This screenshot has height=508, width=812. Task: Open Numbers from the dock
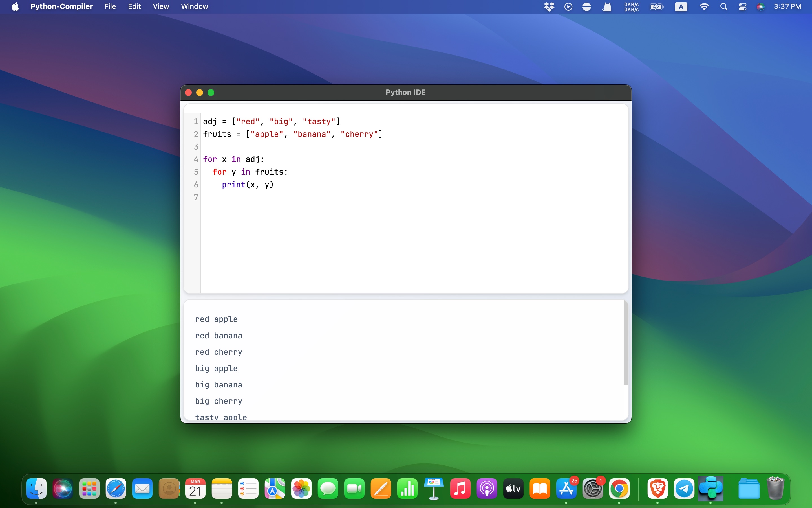[407, 489]
